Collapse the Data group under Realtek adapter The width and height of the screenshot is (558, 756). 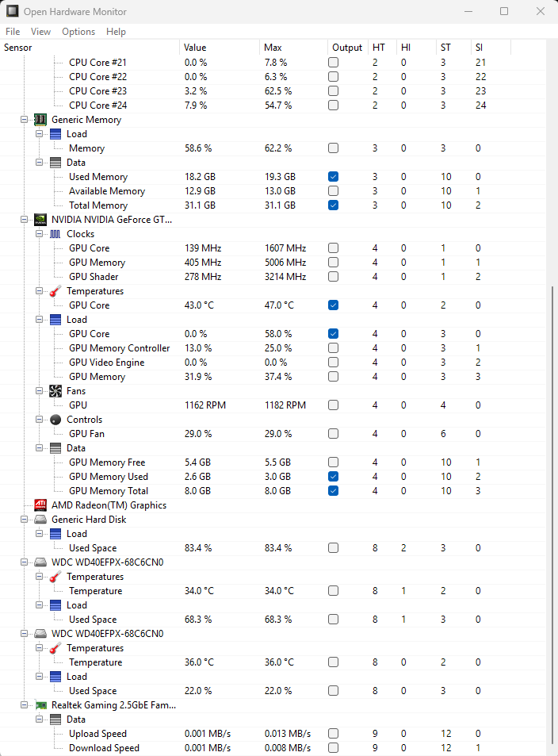pyautogui.click(x=39, y=720)
